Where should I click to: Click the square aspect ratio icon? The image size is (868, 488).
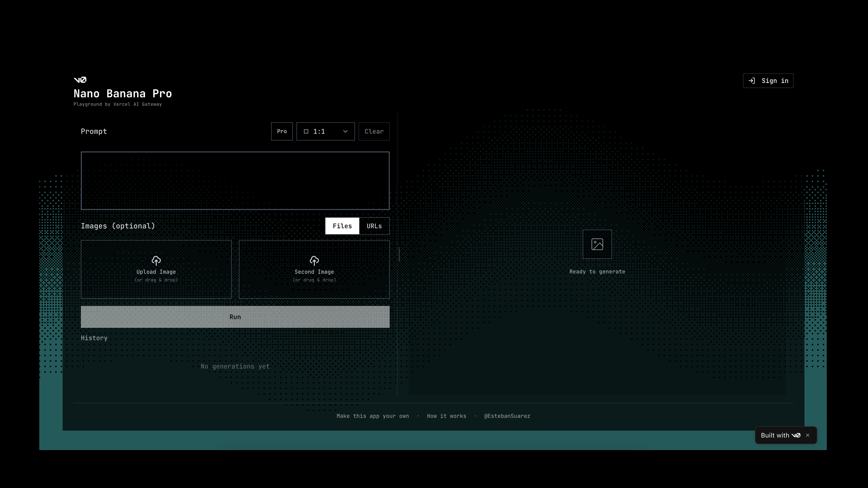(x=306, y=131)
